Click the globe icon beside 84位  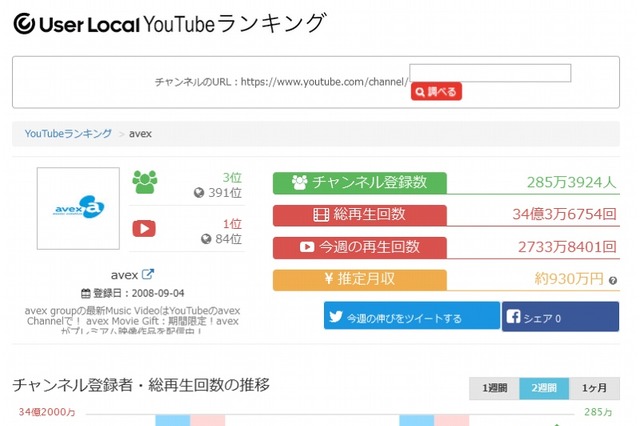(206, 239)
